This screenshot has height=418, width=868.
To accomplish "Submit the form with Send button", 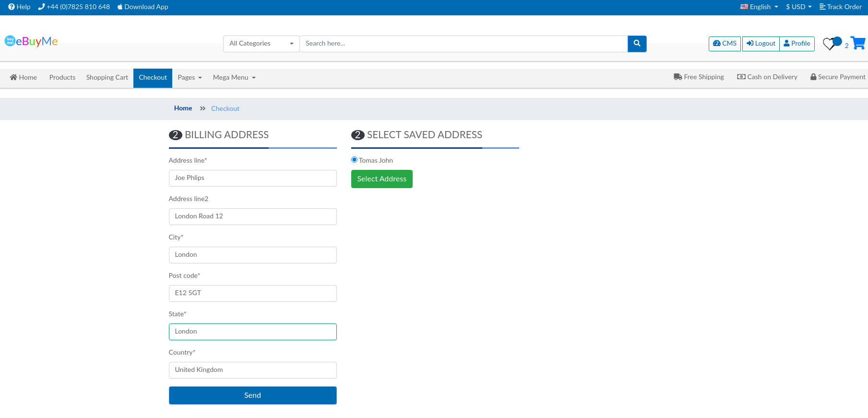I will 252,395.
